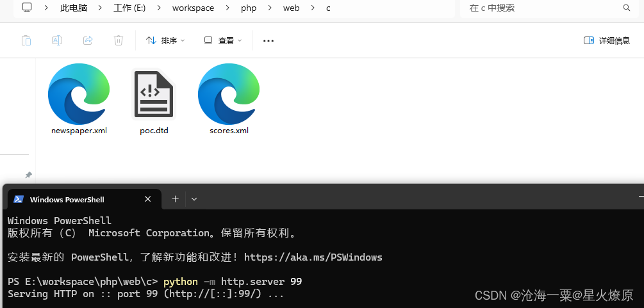Click the newspaper.xml file name label

click(x=79, y=131)
